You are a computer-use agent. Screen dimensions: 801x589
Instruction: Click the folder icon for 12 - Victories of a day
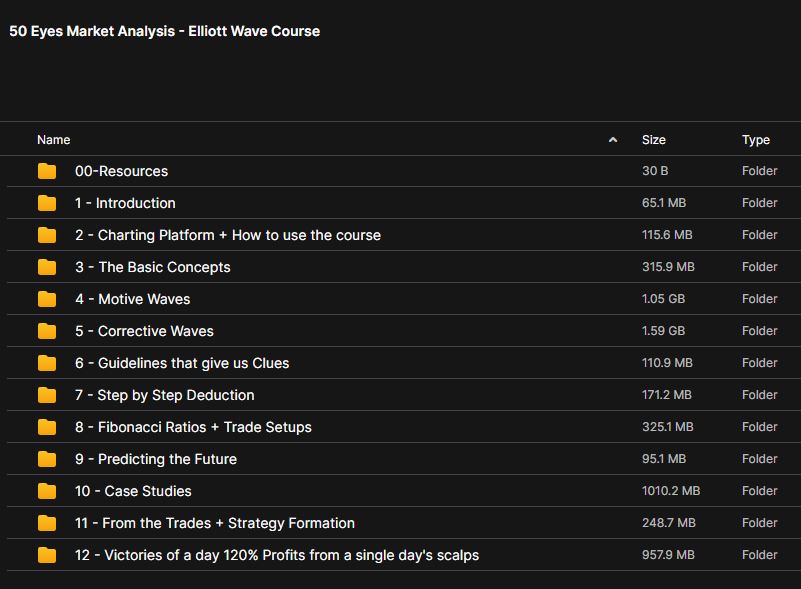pos(46,555)
